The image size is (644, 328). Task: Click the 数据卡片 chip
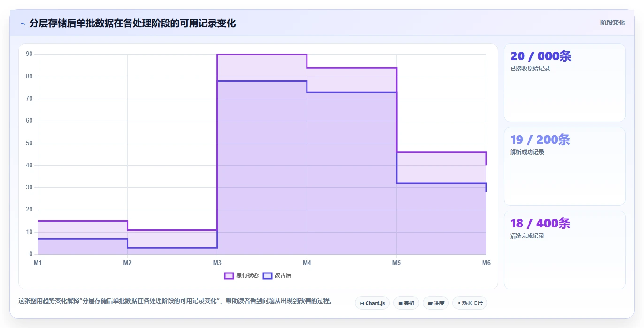(469, 303)
